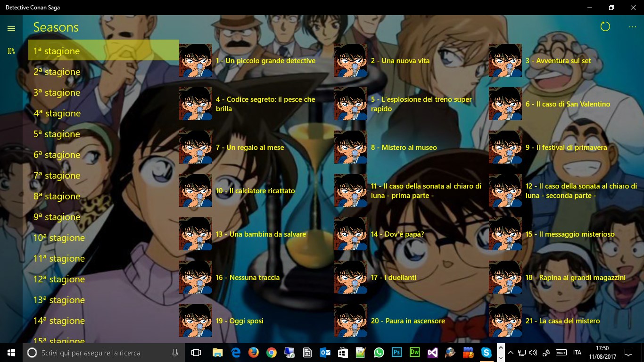Image resolution: width=644 pixels, height=362 pixels.
Task: Open 7ª stagione episodes
Action: 104,175
